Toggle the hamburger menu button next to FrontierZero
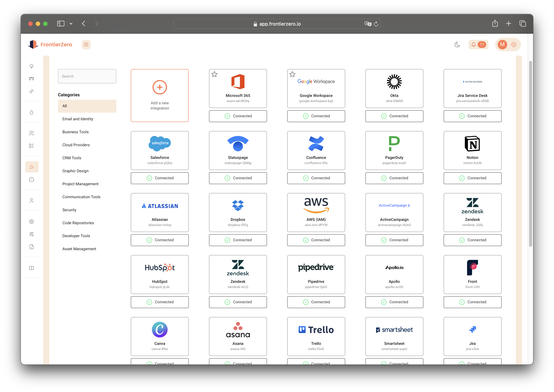Image resolution: width=554 pixels, height=392 pixels. click(86, 45)
